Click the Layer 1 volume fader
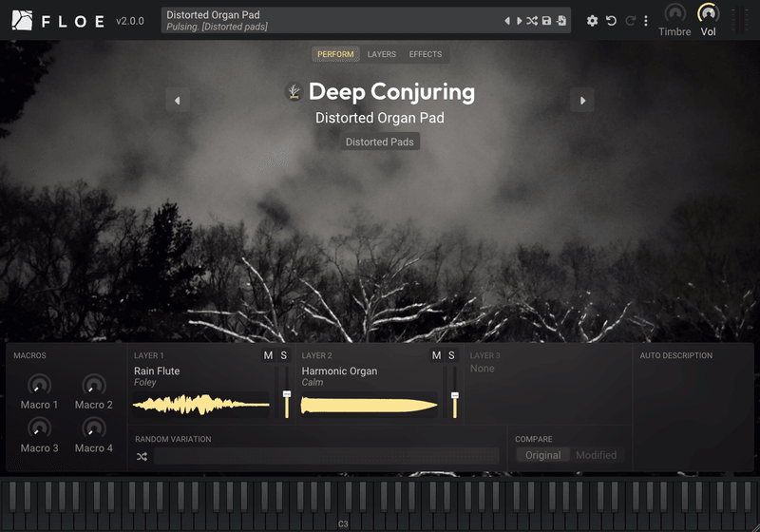The image size is (760, 532). (x=287, y=392)
